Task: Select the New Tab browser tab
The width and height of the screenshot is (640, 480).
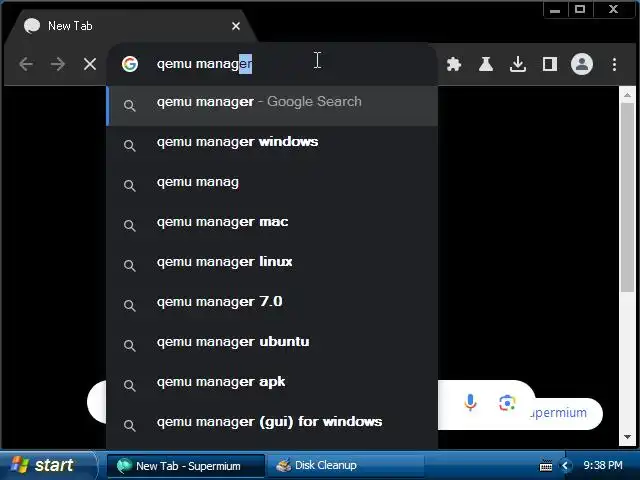Action: 131,26
